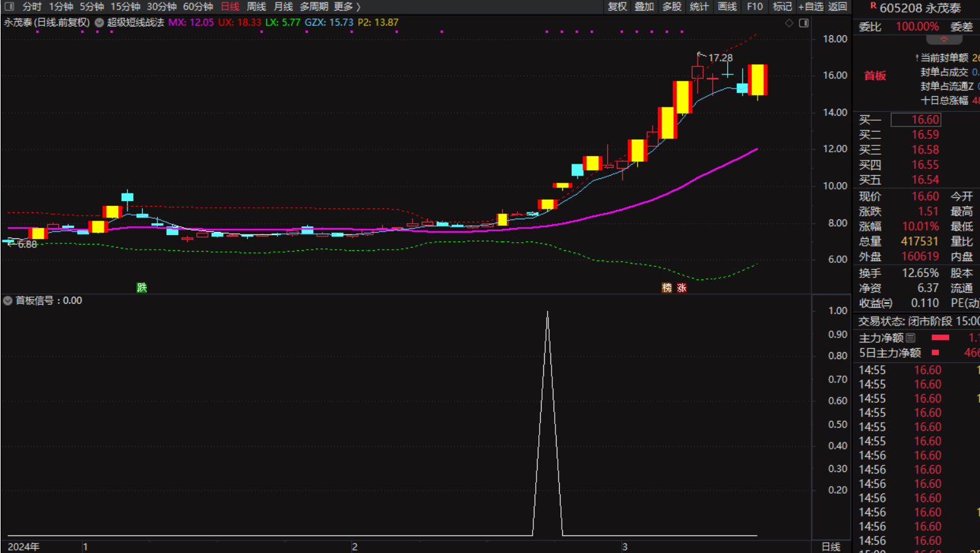Open the 画线 drawing tool
The width and height of the screenshot is (980, 553).
(x=727, y=6)
